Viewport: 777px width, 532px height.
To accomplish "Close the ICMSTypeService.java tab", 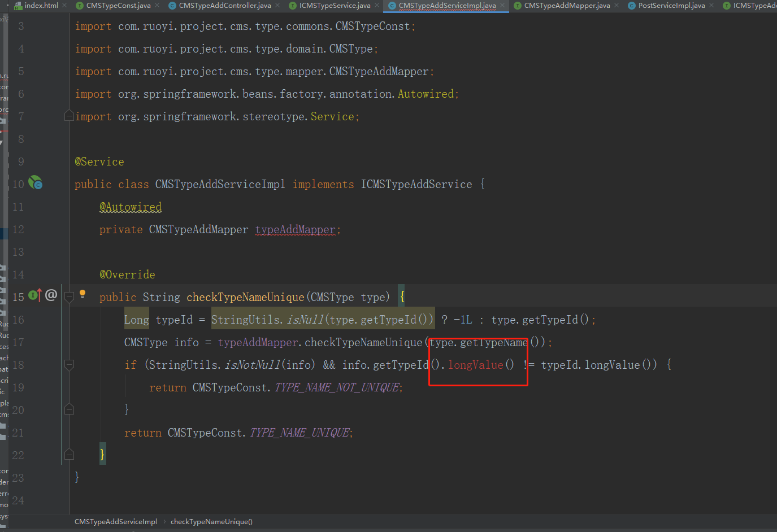I will [377, 6].
